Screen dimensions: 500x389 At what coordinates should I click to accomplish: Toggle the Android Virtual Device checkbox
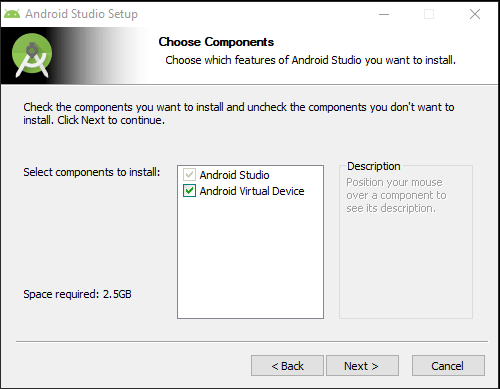(189, 191)
